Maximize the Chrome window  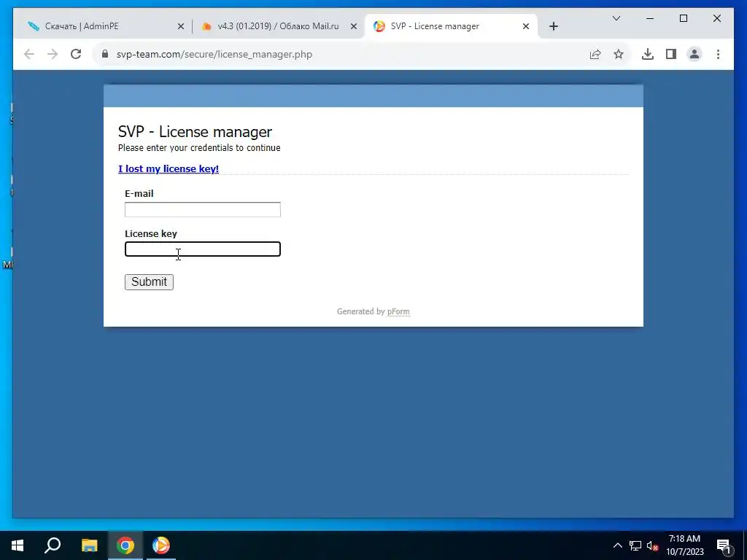(683, 18)
